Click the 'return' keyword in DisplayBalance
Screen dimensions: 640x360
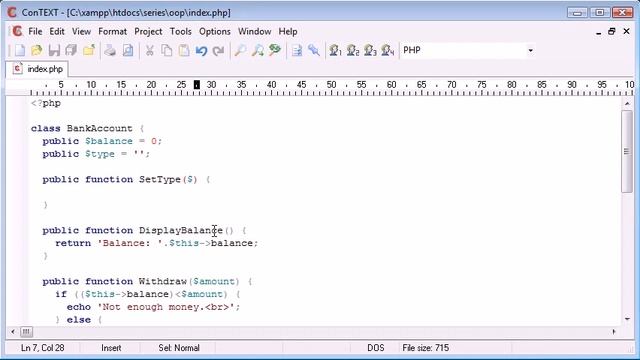click(73, 243)
